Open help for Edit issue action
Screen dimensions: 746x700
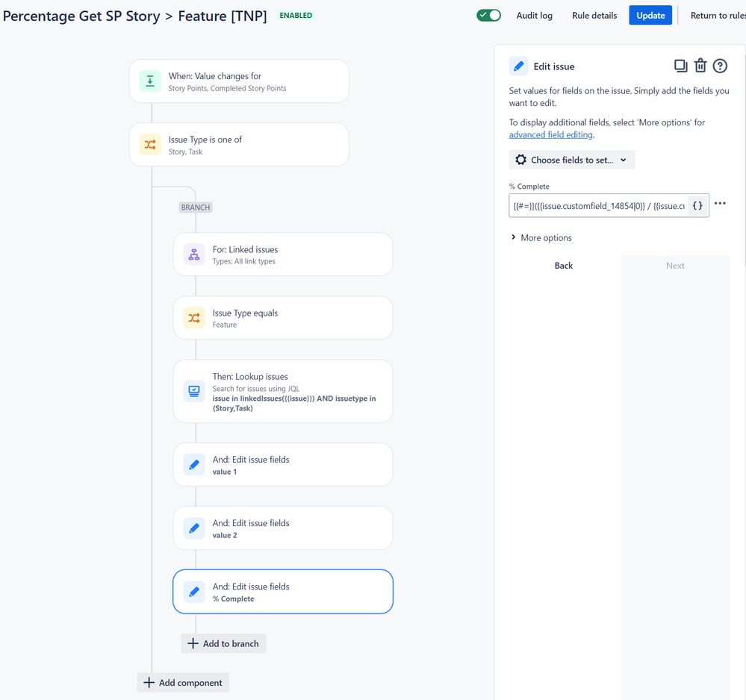(720, 66)
